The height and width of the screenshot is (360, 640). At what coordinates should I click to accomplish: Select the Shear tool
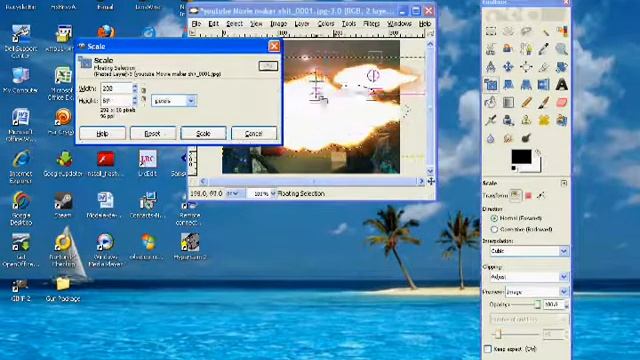[508, 84]
